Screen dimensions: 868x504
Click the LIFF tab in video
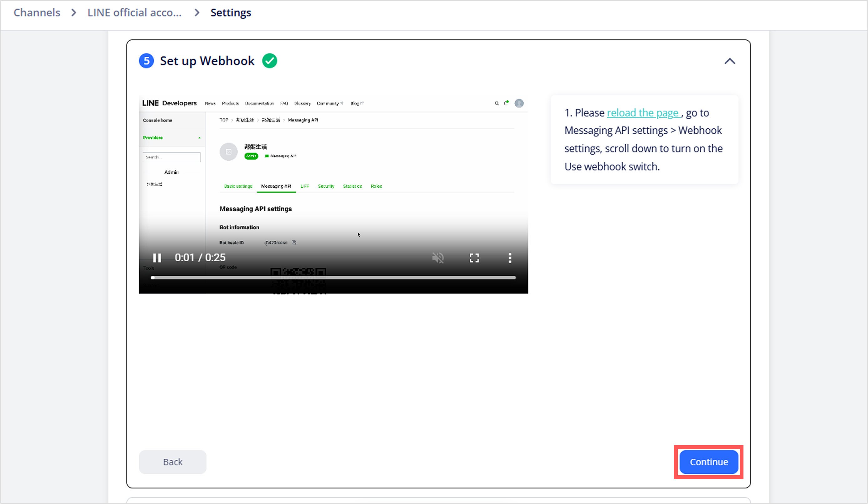[x=304, y=186]
